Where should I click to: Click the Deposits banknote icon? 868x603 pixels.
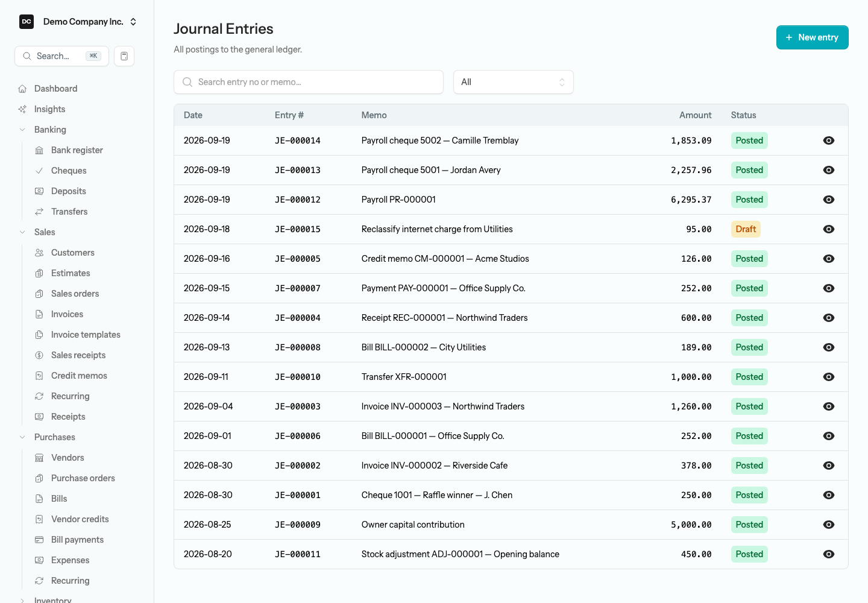coord(39,191)
